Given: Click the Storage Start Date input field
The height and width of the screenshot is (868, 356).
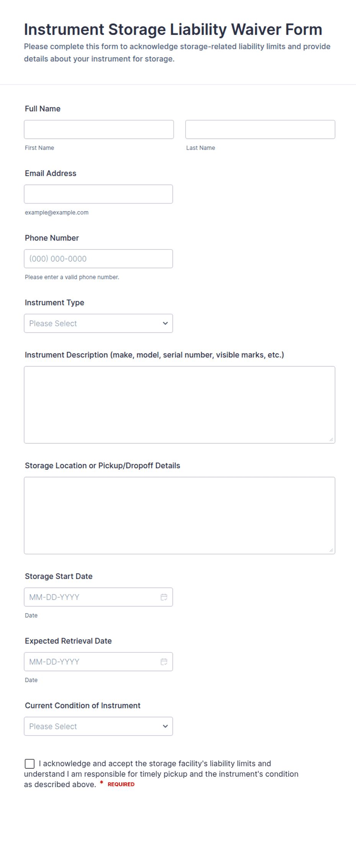Looking at the screenshot, I should coord(98,597).
